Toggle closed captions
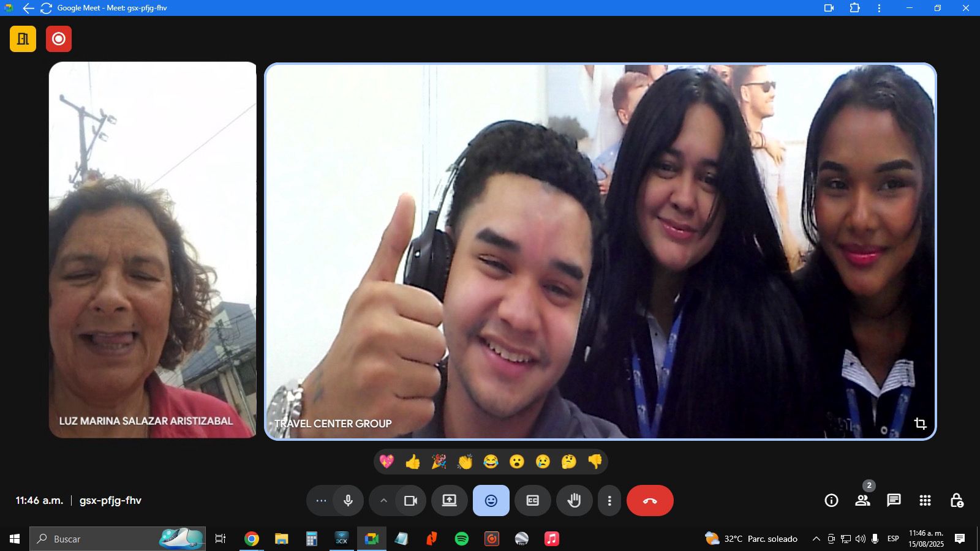The height and width of the screenshot is (551, 980). click(533, 501)
